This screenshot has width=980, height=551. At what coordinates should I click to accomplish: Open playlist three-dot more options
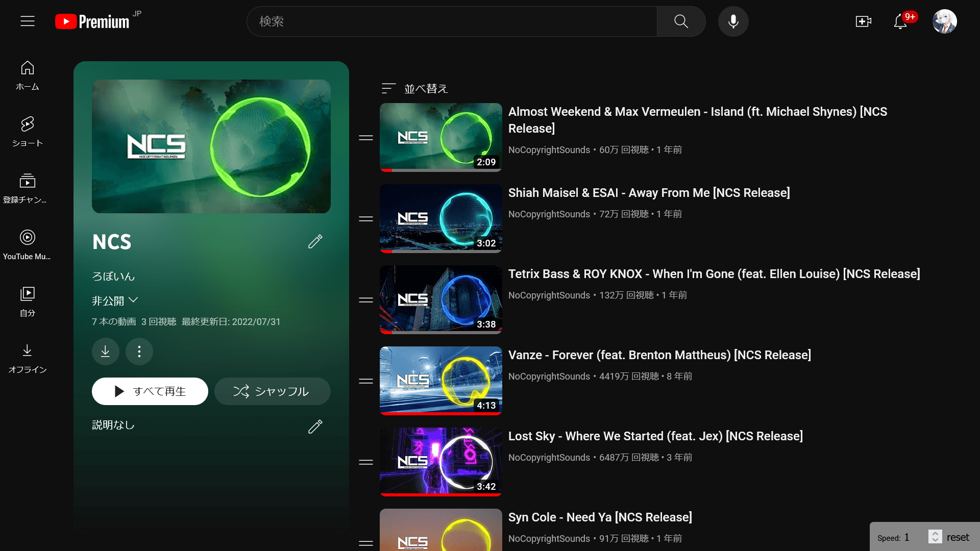tap(139, 352)
